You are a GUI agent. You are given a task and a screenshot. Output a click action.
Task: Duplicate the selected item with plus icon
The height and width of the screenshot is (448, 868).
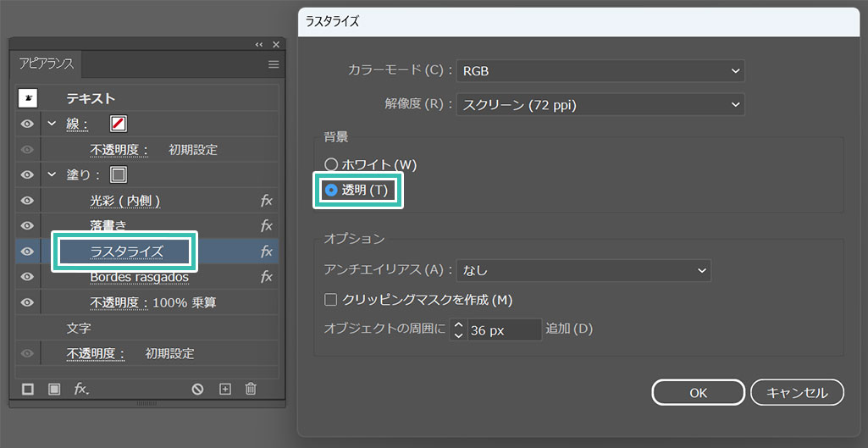tap(224, 389)
